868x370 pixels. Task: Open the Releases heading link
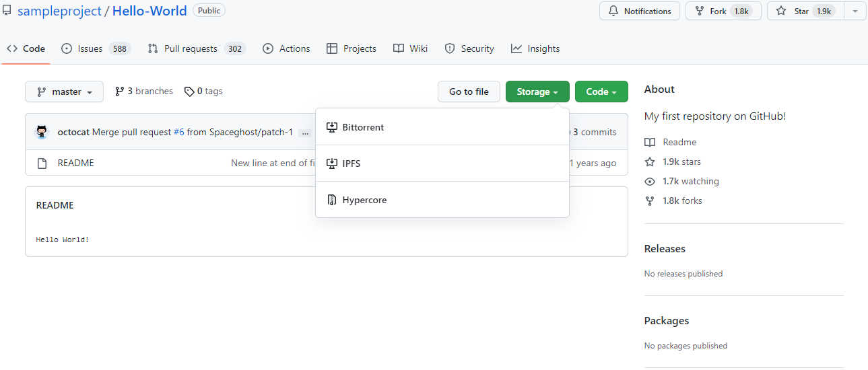(665, 248)
